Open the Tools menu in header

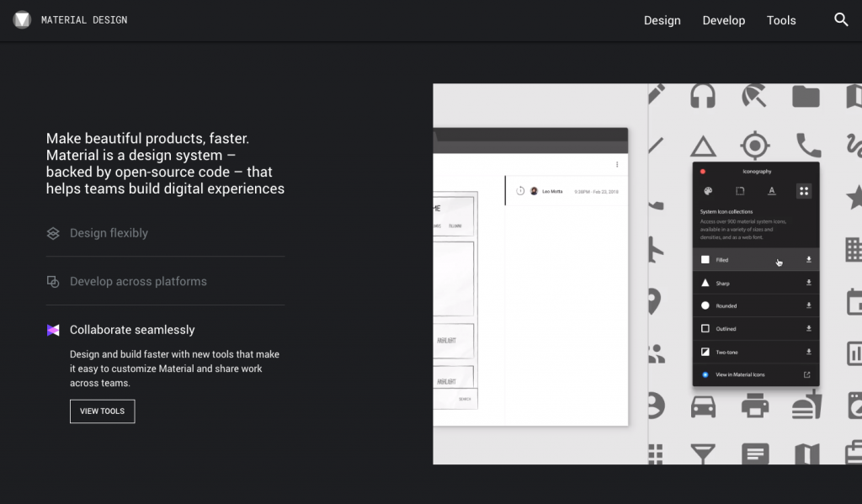pos(780,20)
